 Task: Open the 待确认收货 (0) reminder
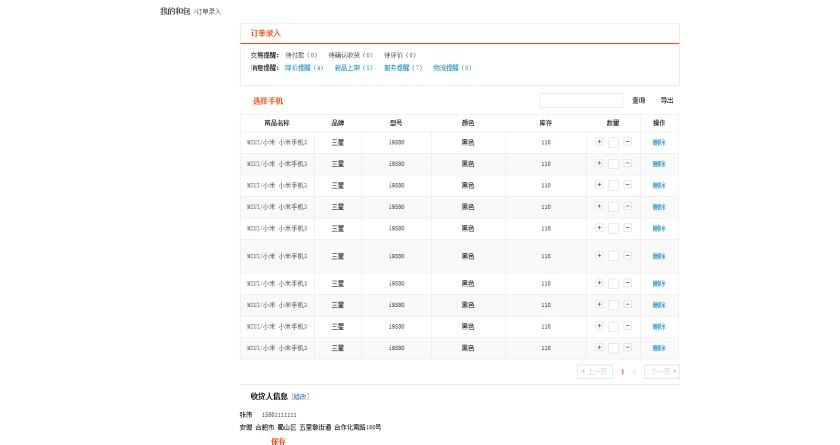coord(350,55)
